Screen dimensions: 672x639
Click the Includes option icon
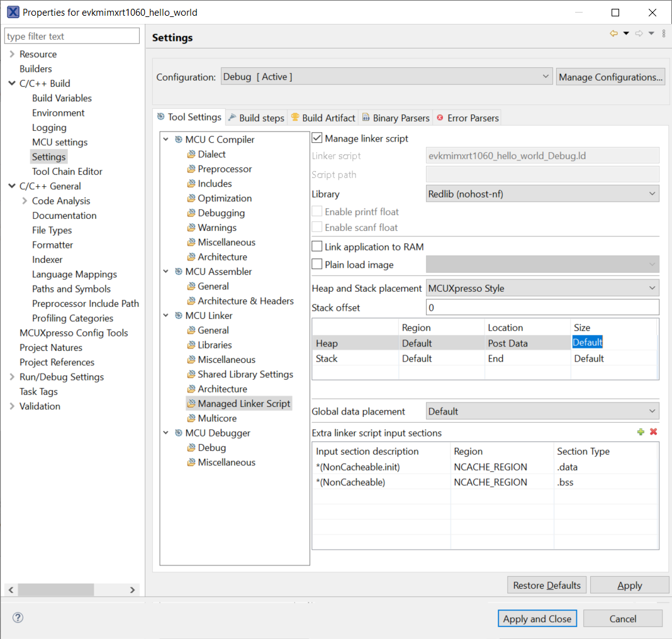(x=191, y=183)
